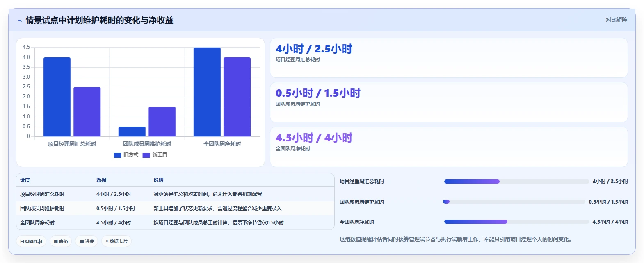644x263 pixels.
Task: Click the progress list label 团队成员周维护耗时
Action: point(362,202)
